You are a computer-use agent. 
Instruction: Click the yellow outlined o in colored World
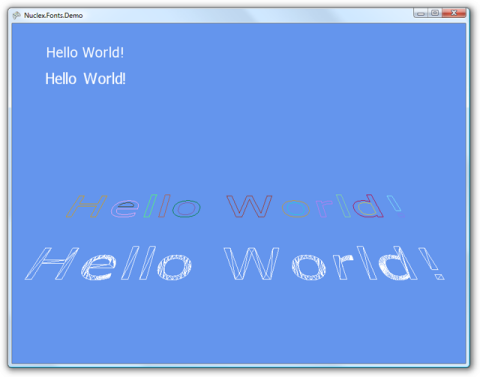296,209
